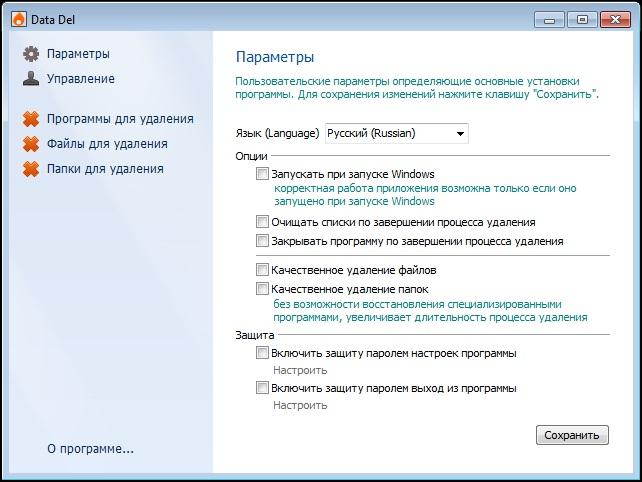Tick Качественное удаление папок checkbox

click(x=262, y=289)
